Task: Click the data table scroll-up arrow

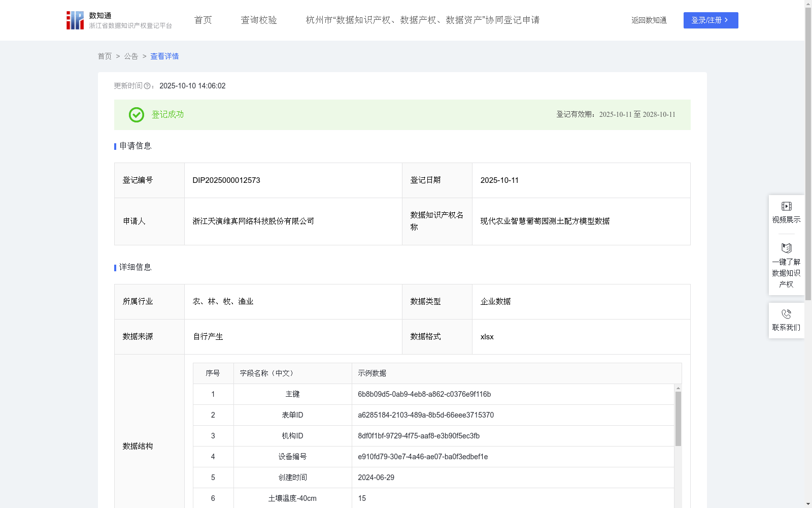Action: (x=678, y=388)
